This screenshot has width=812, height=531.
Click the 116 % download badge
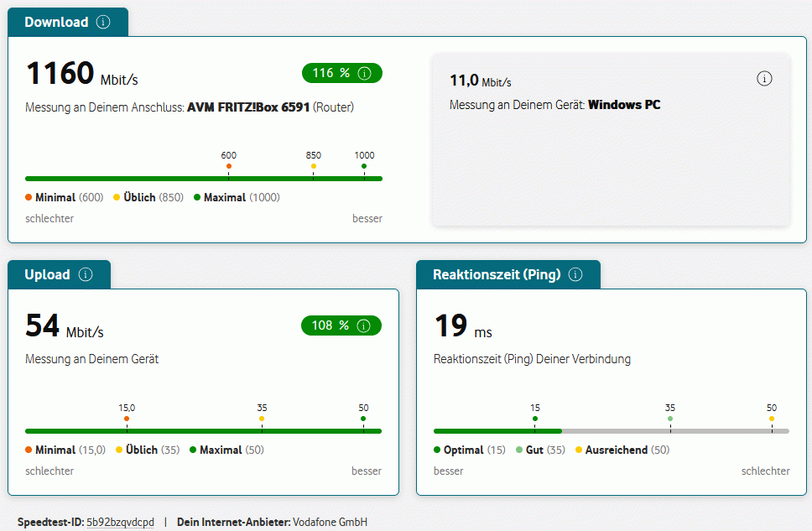[x=342, y=73]
